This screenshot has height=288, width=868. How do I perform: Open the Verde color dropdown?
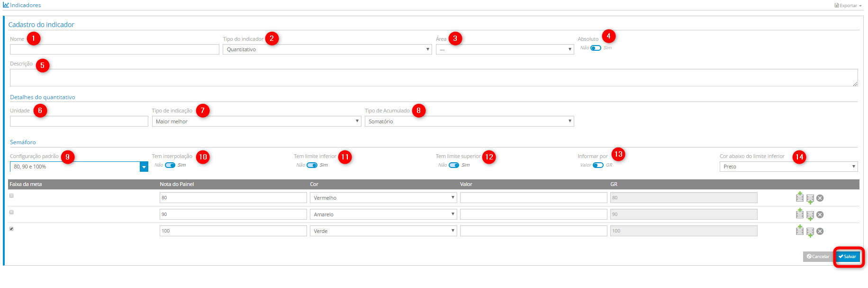click(x=383, y=231)
